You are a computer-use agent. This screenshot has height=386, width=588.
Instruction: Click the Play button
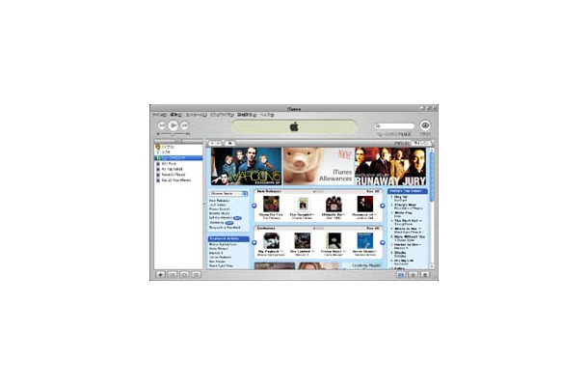[173, 125]
